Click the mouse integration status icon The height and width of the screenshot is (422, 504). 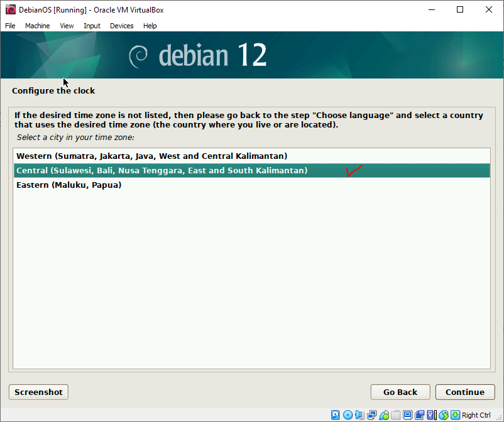444,415
